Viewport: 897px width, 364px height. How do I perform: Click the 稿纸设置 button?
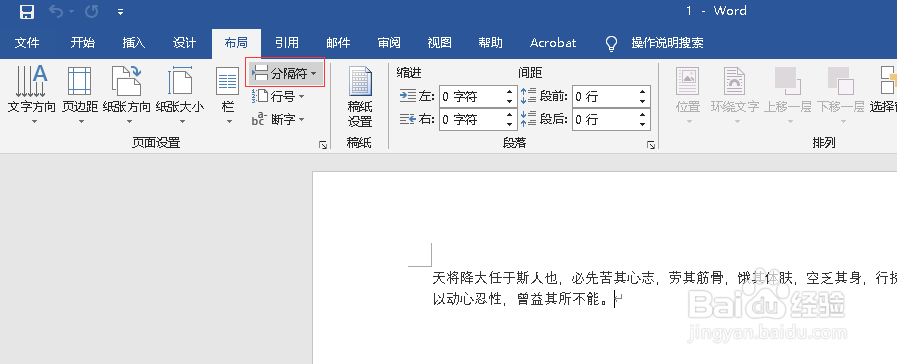360,97
